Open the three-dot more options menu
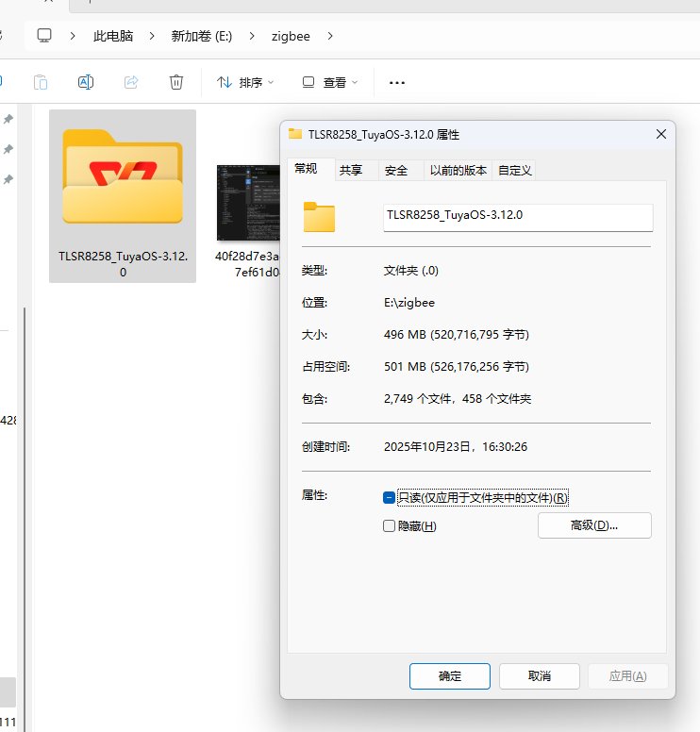 coord(397,83)
